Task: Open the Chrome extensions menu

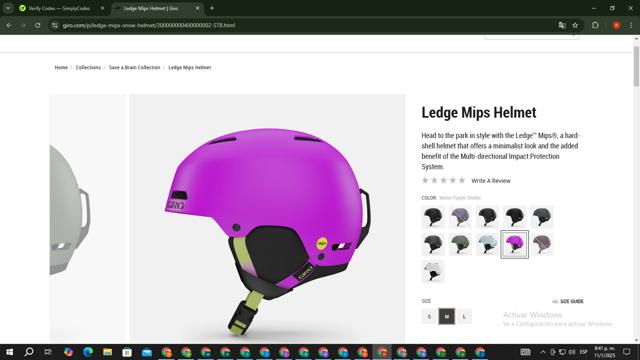Action: pyautogui.click(x=595, y=25)
